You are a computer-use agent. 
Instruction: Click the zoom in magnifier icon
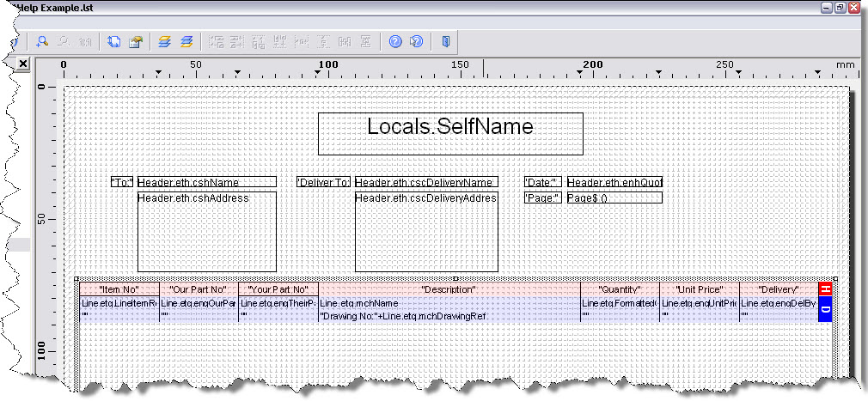[42, 41]
